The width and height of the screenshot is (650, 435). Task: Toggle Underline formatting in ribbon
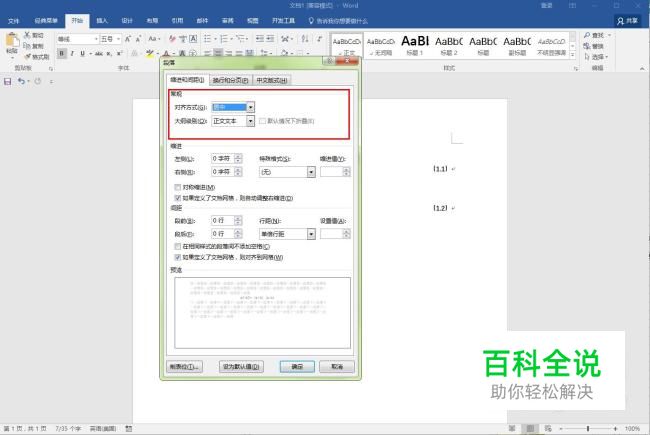(82, 53)
